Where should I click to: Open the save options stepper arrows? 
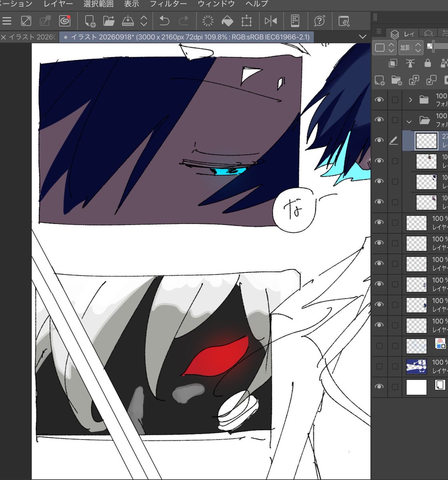(x=144, y=21)
